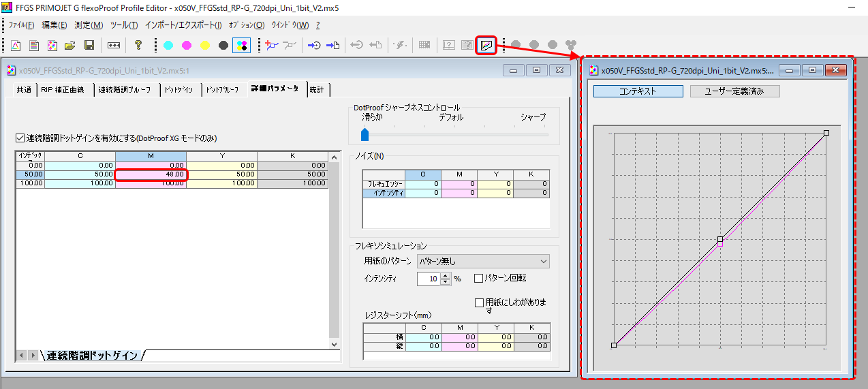Click the yellow question mark help icon
The width and height of the screenshot is (868, 389).
coord(138,46)
